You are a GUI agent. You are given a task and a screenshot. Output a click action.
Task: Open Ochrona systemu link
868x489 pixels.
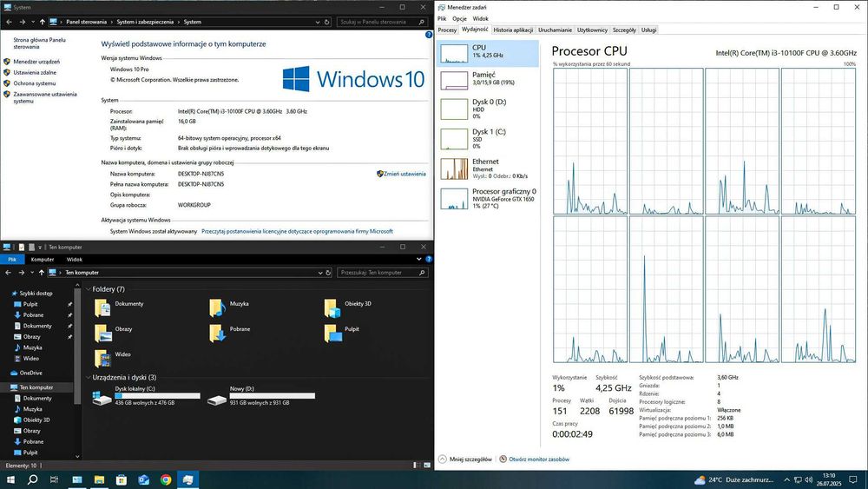[x=35, y=83]
